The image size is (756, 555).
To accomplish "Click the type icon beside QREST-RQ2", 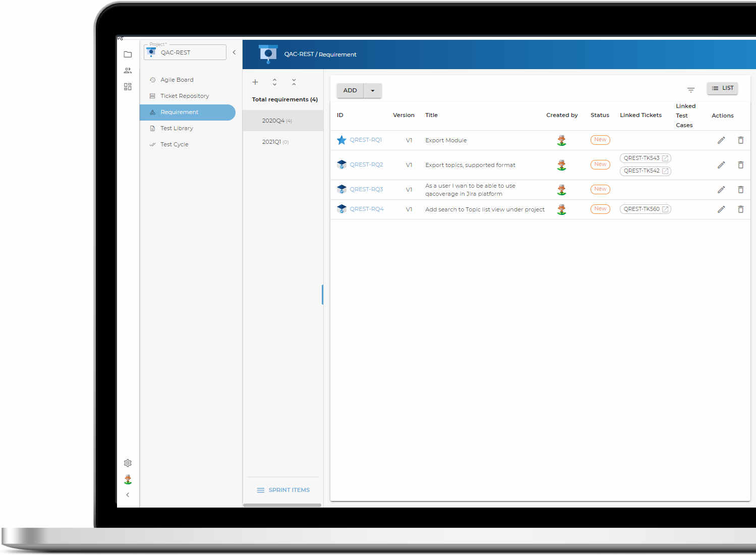I will click(x=341, y=164).
